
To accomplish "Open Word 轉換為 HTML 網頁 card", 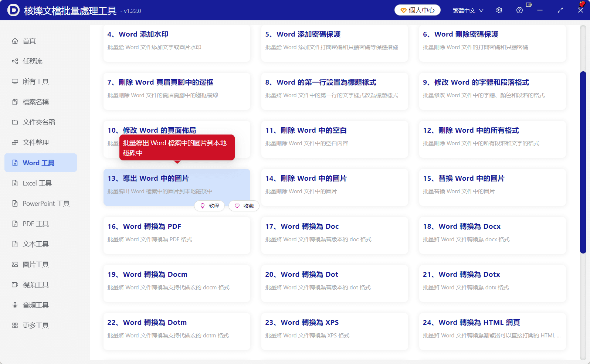I will pyautogui.click(x=492, y=331).
